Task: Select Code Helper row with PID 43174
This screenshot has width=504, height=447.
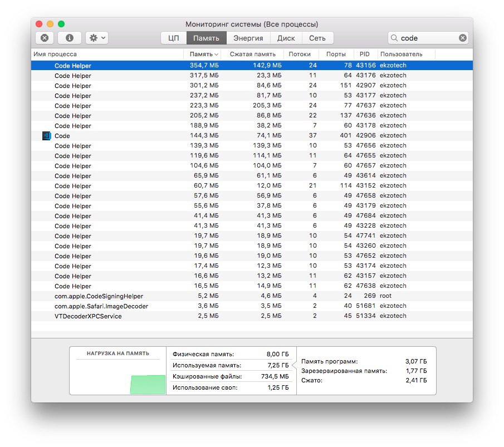Action: coord(252,266)
